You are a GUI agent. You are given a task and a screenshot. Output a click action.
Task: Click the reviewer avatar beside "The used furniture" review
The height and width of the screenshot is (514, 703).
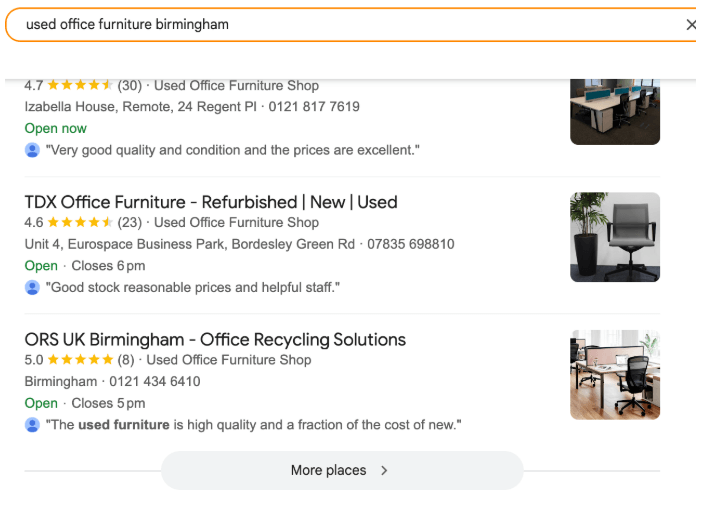(x=33, y=424)
